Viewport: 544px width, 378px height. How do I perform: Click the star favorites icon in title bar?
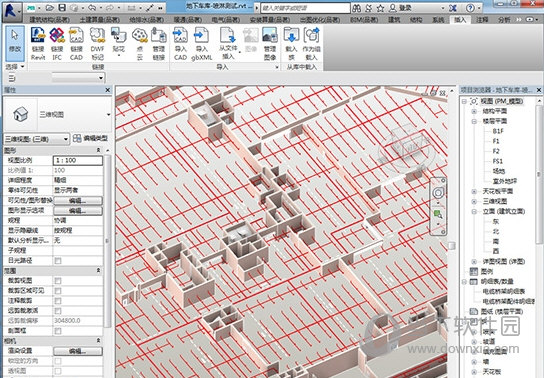381,8
